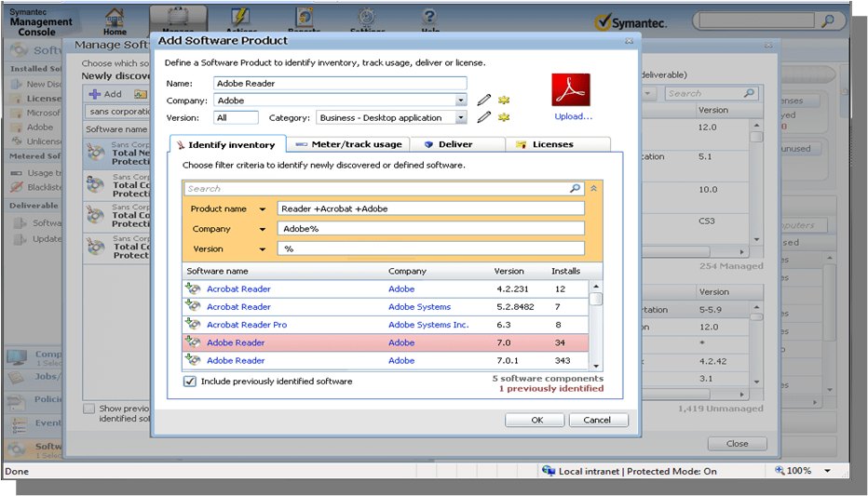Click the console search magnifier icon

pos(828,21)
